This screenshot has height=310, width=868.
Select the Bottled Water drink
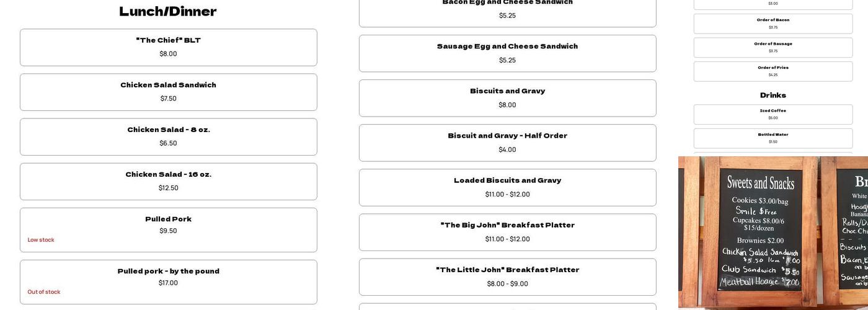point(773,138)
